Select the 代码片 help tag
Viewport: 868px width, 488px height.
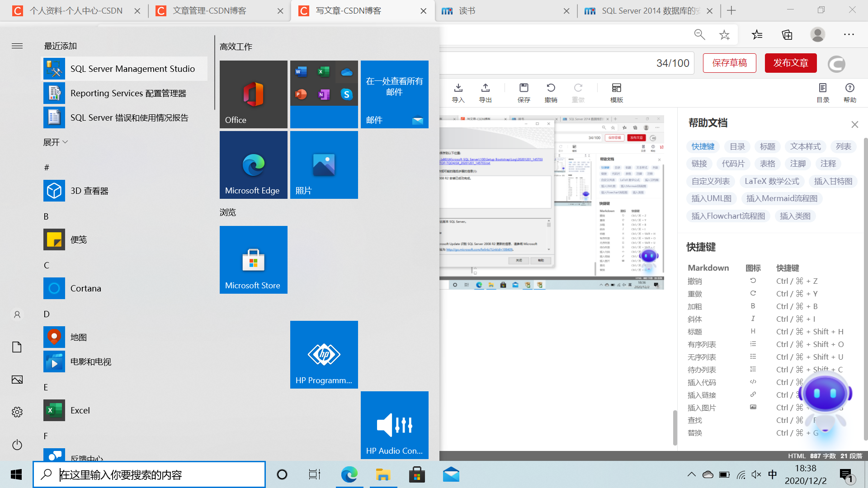[x=733, y=164]
